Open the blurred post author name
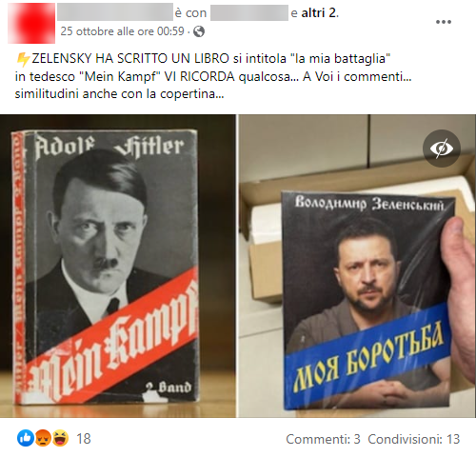This screenshot has width=476, height=457. pyautogui.click(x=115, y=12)
